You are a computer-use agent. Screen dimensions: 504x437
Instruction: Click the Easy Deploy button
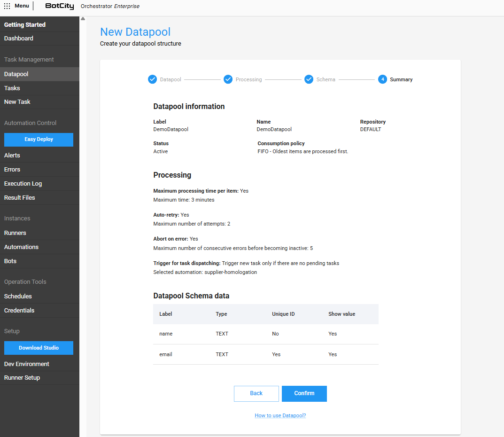[39, 140]
